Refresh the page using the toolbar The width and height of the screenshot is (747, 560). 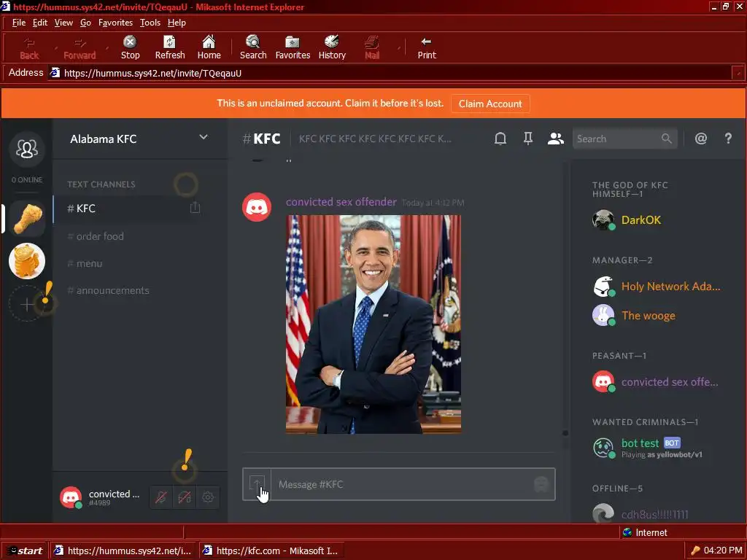(169, 47)
